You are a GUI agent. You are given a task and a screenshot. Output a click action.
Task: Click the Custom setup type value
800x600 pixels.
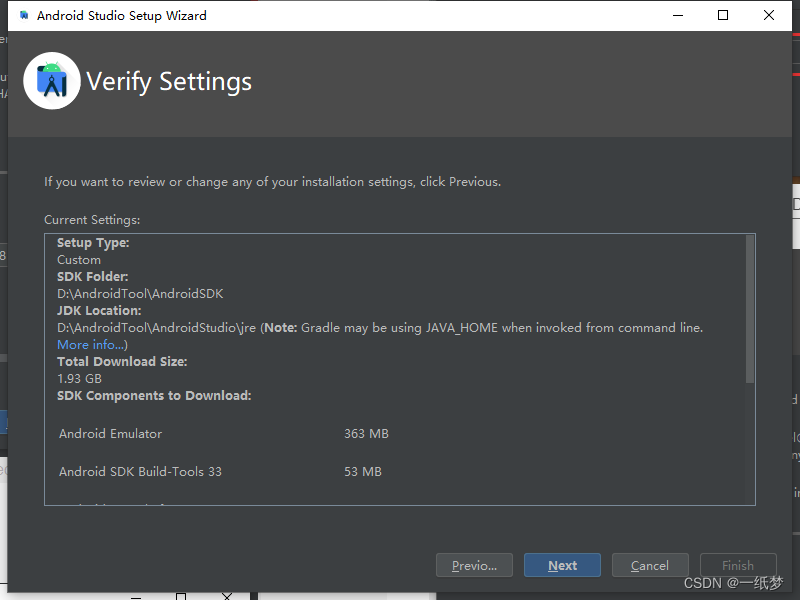pyautogui.click(x=79, y=260)
